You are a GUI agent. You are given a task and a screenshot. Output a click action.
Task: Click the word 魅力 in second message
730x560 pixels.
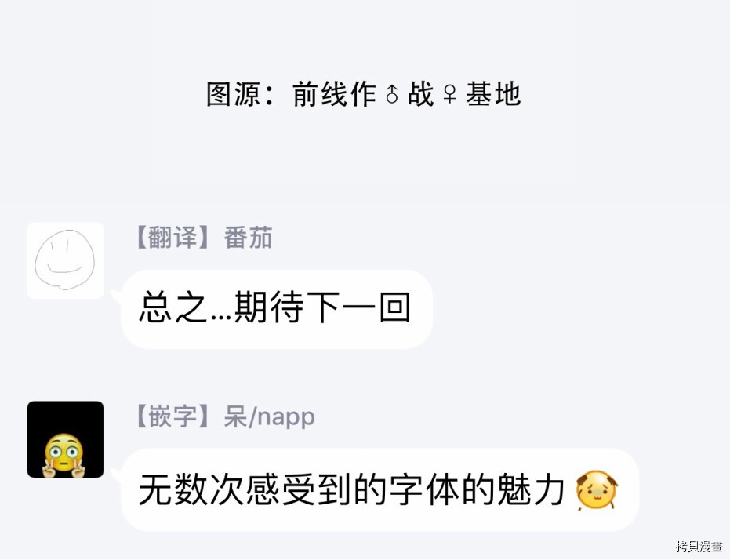click(531, 489)
